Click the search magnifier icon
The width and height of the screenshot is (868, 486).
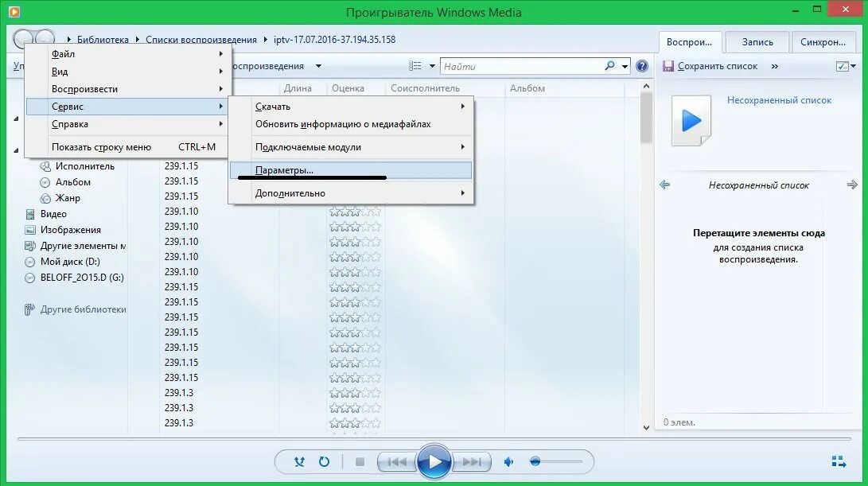(609, 66)
